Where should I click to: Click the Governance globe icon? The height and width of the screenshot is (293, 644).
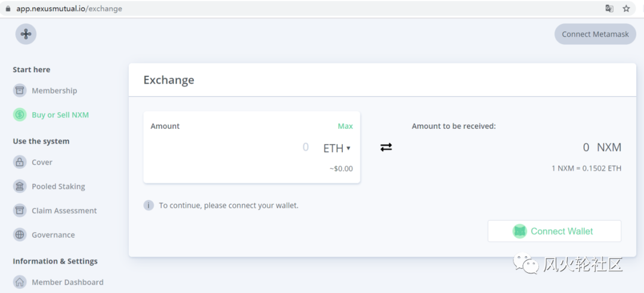click(x=19, y=235)
